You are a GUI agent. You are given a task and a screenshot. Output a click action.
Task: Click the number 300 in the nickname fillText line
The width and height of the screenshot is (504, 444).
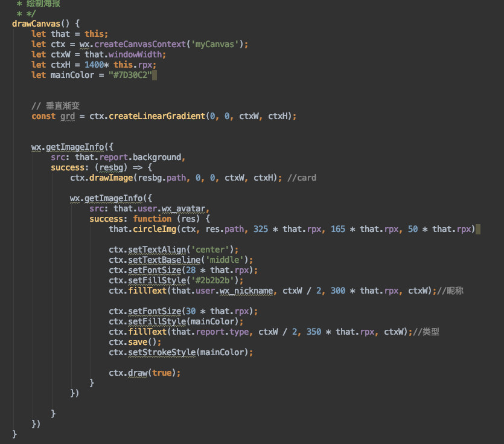point(338,291)
